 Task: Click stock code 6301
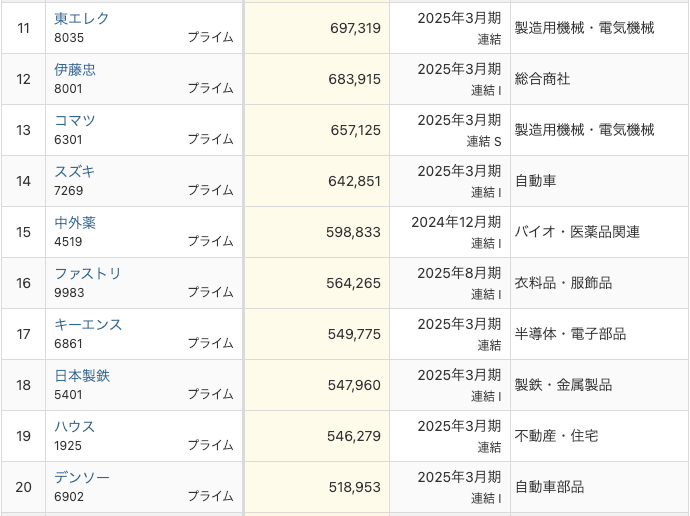[x=68, y=140]
